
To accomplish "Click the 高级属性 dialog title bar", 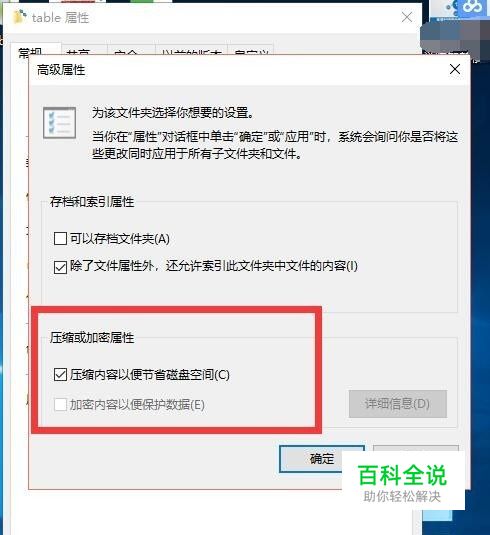I will [239, 70].
